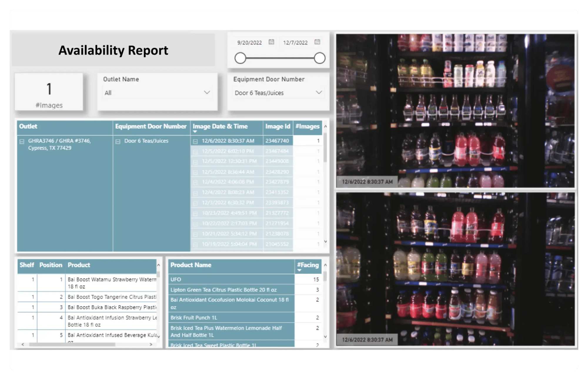Click the Product column header in Shelf table

pos(78,265)
